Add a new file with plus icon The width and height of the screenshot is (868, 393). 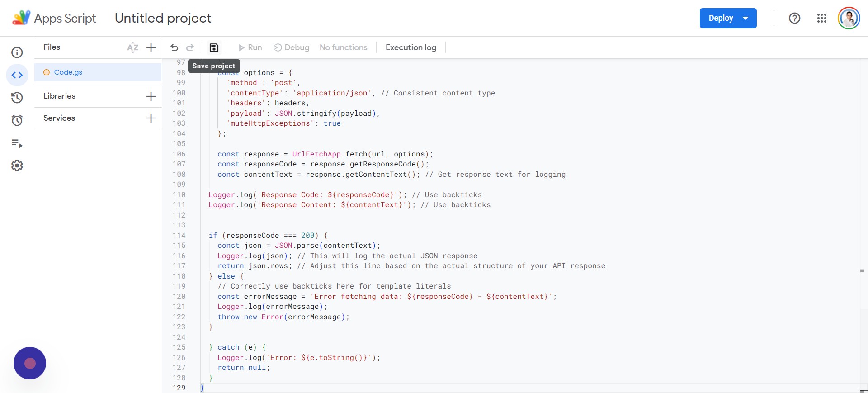coord(151,47)
